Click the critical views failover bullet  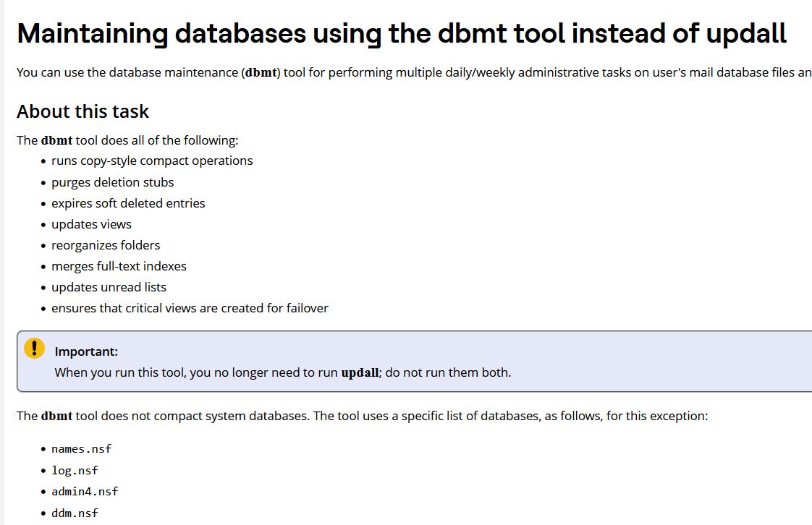(190, 308)
